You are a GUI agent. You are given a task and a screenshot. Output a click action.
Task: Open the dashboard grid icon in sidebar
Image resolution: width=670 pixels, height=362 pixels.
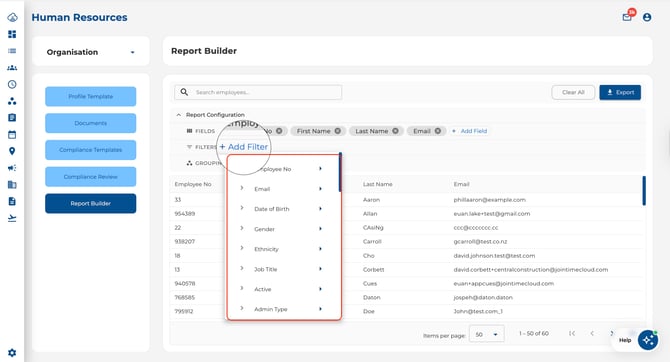[12, 34]
